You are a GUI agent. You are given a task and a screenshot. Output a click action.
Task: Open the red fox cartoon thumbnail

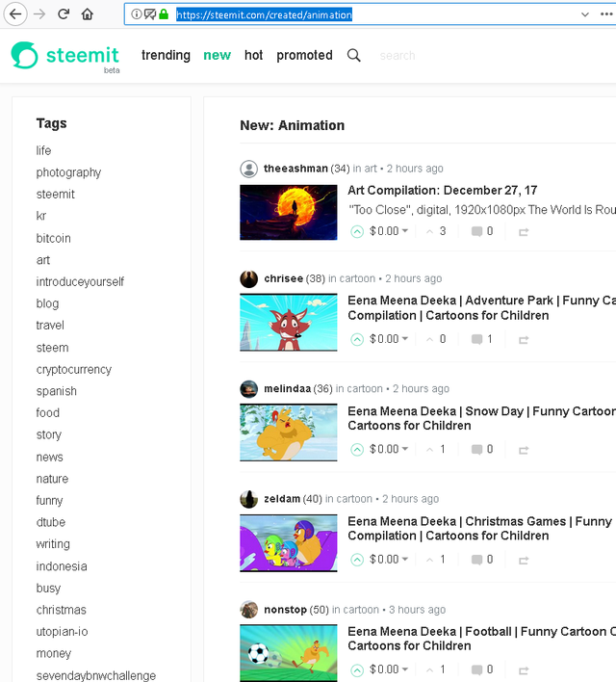pos(288,323)
